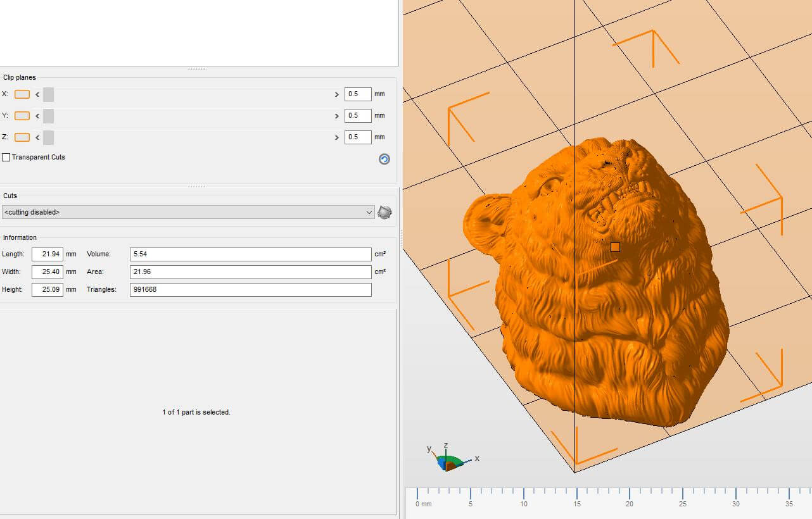
Task: Click the orange square marker on model
Action: 615,247
